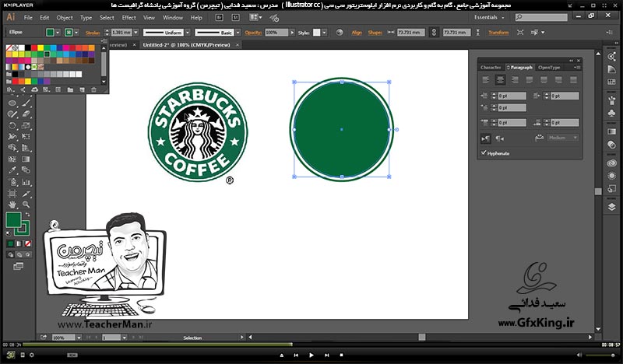
Task: Open Swatch Libraries menu icon
Action: 10,90
